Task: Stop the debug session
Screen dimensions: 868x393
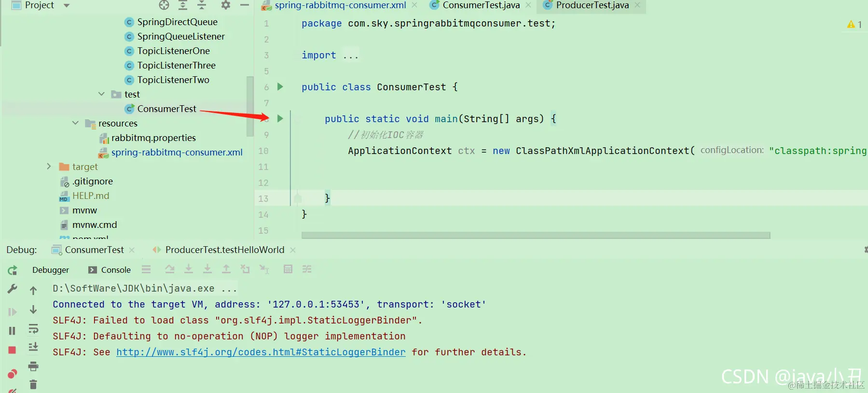Action: pyautogui.click(x=13, y=350)
